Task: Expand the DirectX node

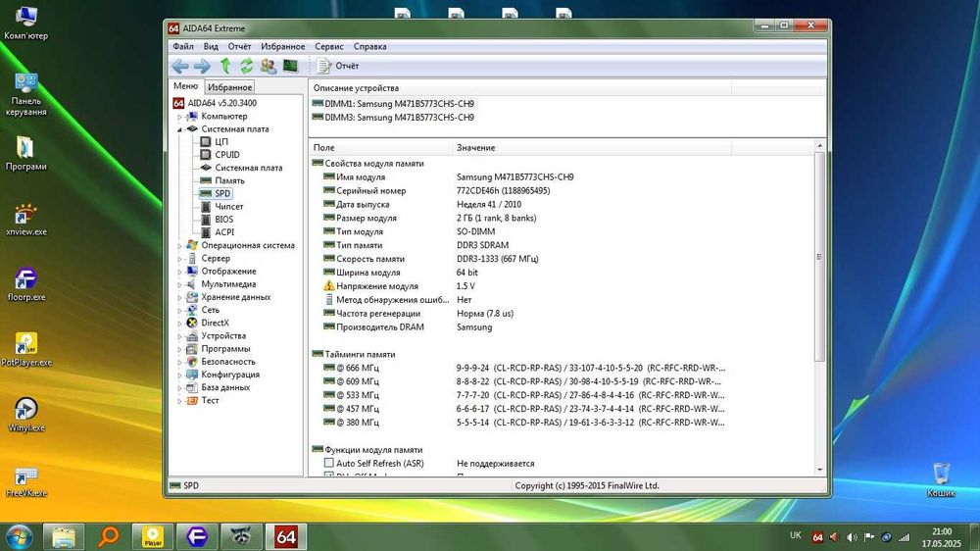Action: pyautogui.click(x=179, y=324)
